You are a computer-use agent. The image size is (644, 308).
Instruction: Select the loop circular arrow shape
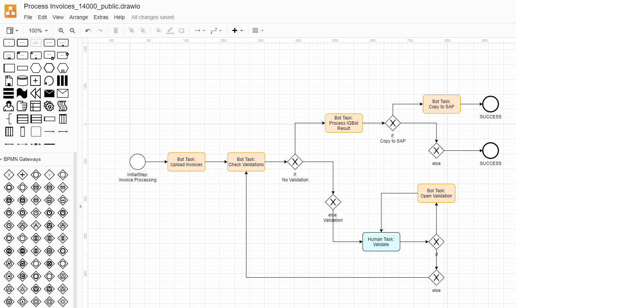click(x=49, y=81)
